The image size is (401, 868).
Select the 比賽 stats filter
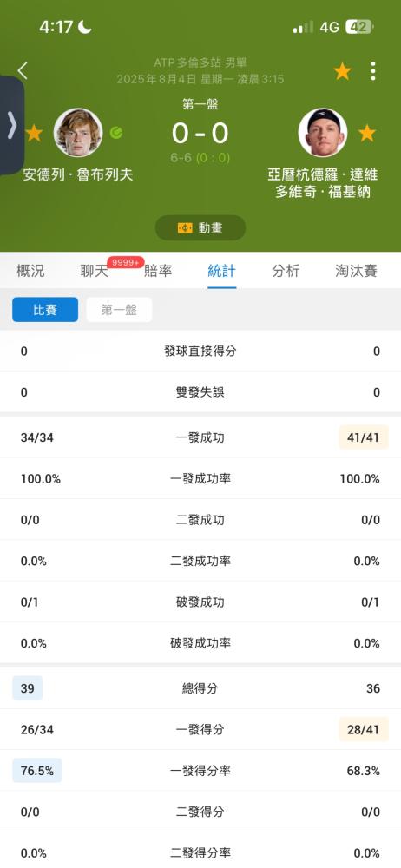click(45, 310)
